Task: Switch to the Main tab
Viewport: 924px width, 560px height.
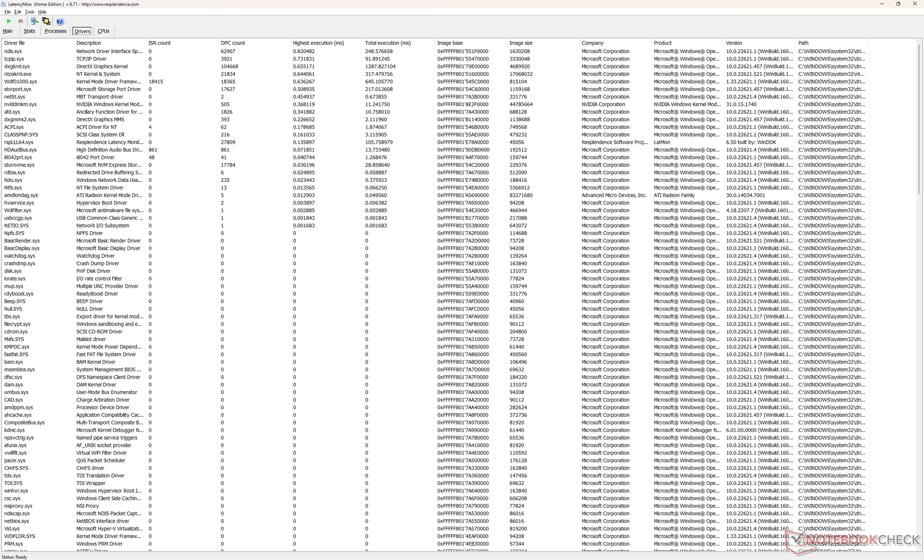Action: 8,31
